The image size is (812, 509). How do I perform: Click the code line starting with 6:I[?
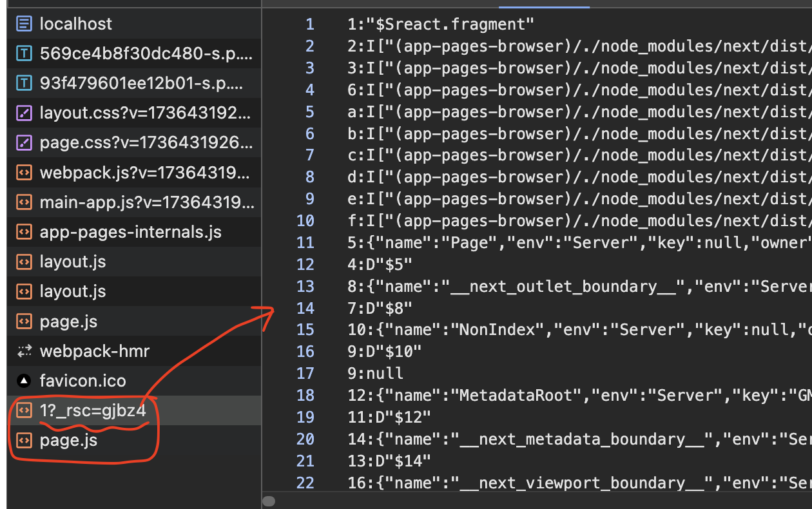pyautogui.click(x=579, y=90)
